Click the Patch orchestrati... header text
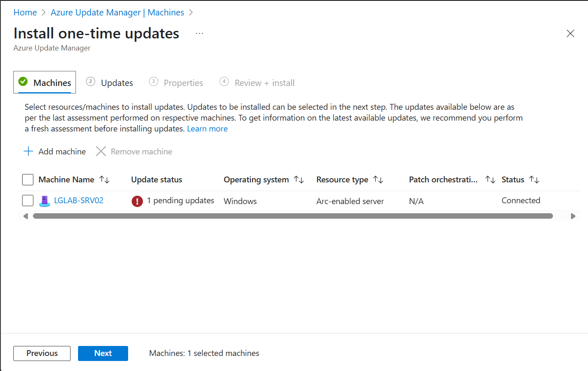 tap(443, 179)
